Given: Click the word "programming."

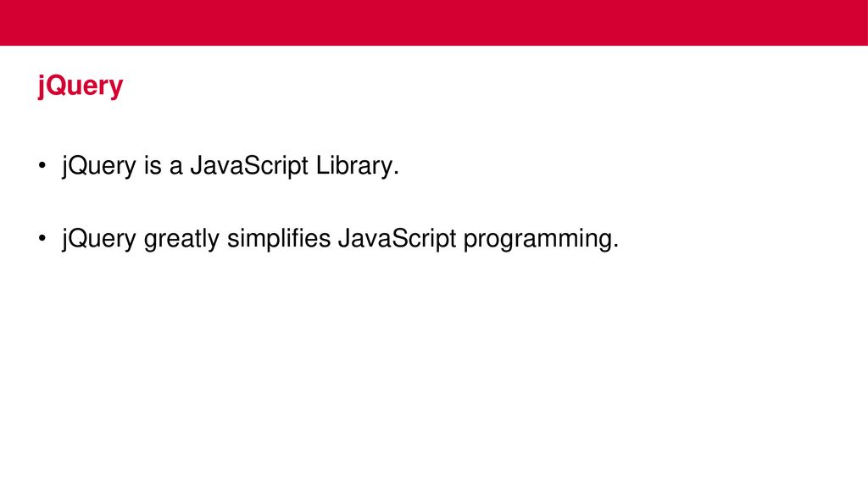Looking at the screenshot, I should point(541,239).
